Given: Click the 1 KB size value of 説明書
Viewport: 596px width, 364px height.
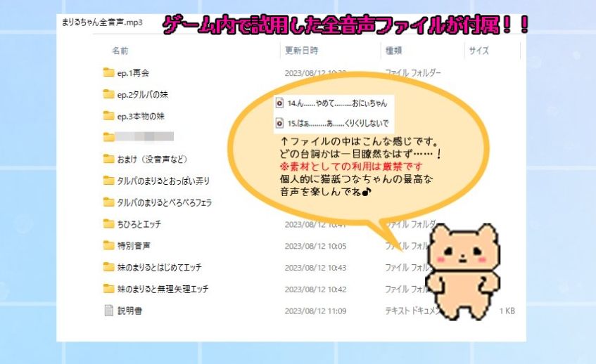Looking at the screenshot, I should 507,311.
